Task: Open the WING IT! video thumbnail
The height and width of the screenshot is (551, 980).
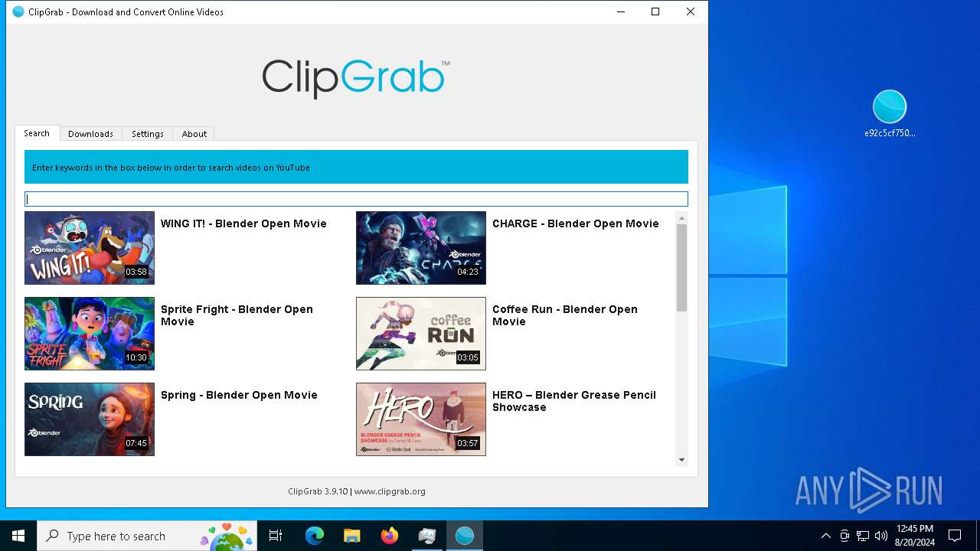Action: tap(90, 248)
